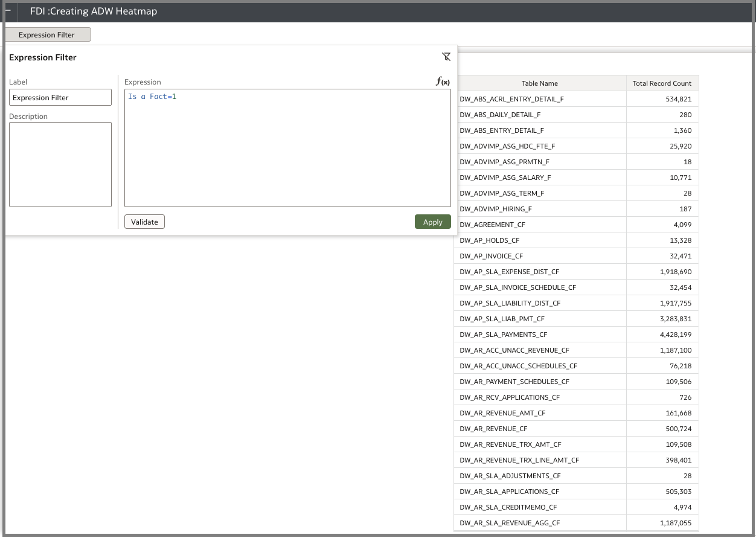Click the dash icon beside FDI title
This screenshot has height=538, width=756.
point(8,11)
